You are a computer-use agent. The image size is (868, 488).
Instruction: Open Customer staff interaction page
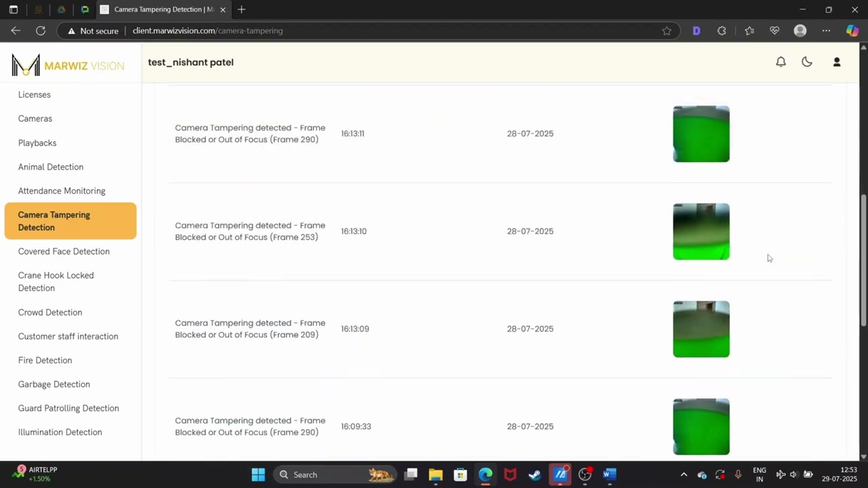click(x=68, y=336)
